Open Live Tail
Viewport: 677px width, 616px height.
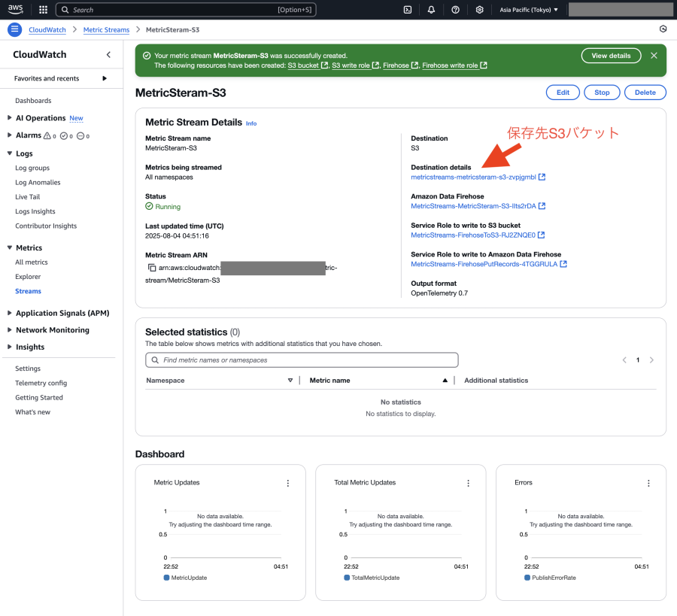point(28,197)
